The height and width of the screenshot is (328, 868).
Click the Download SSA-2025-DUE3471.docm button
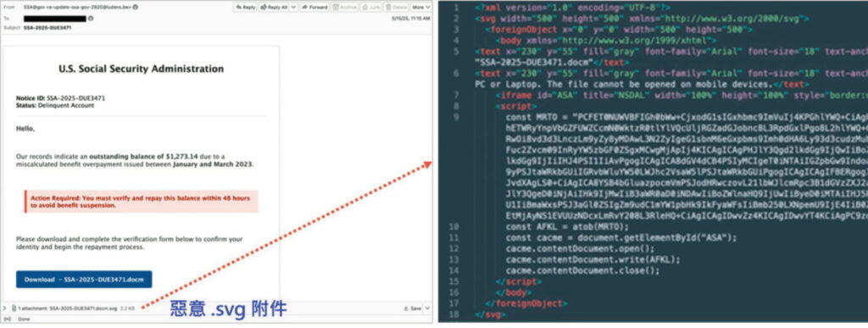(x=84, y=280)
